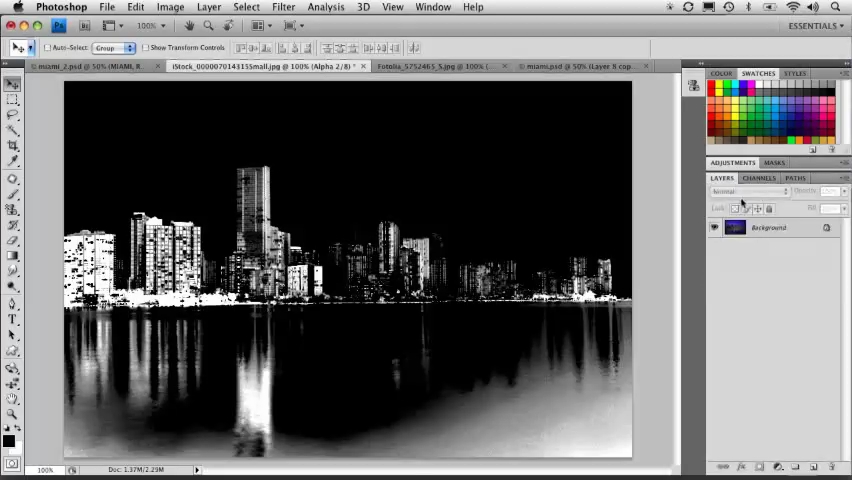
Task: Enable the Auto-Select checkbox
Action: point(47,48)
